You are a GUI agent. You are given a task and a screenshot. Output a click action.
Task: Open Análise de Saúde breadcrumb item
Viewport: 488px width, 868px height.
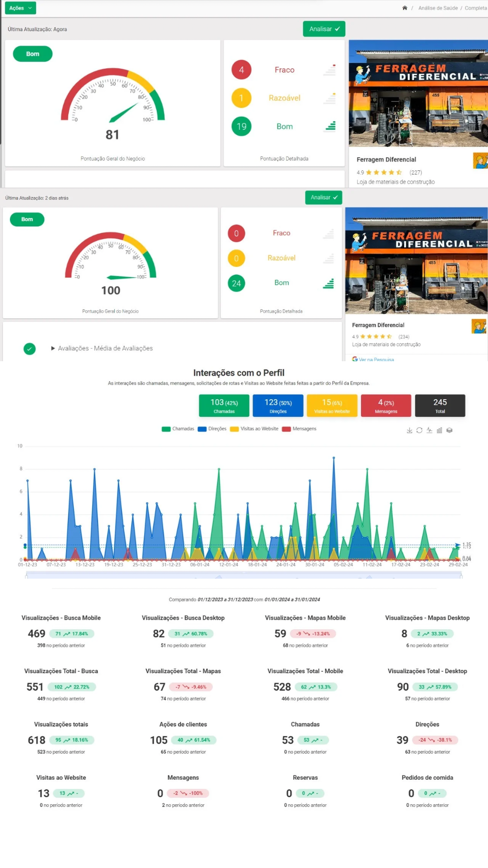437,8
